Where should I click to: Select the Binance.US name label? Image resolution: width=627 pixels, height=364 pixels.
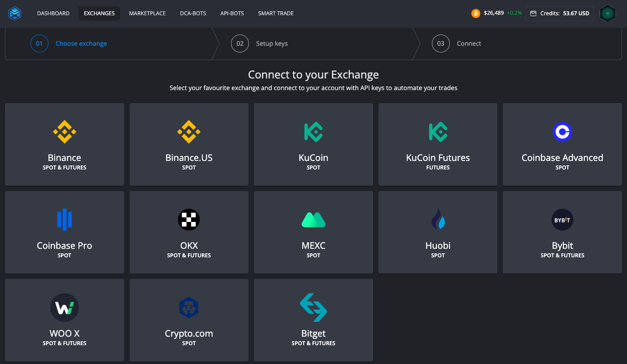point(189,158)
